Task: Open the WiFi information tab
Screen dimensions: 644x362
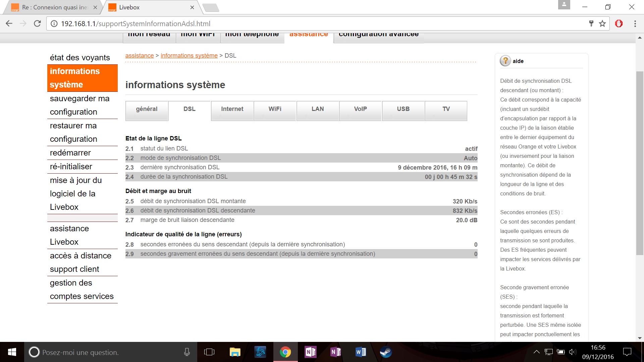Action: tap(275, 109)
